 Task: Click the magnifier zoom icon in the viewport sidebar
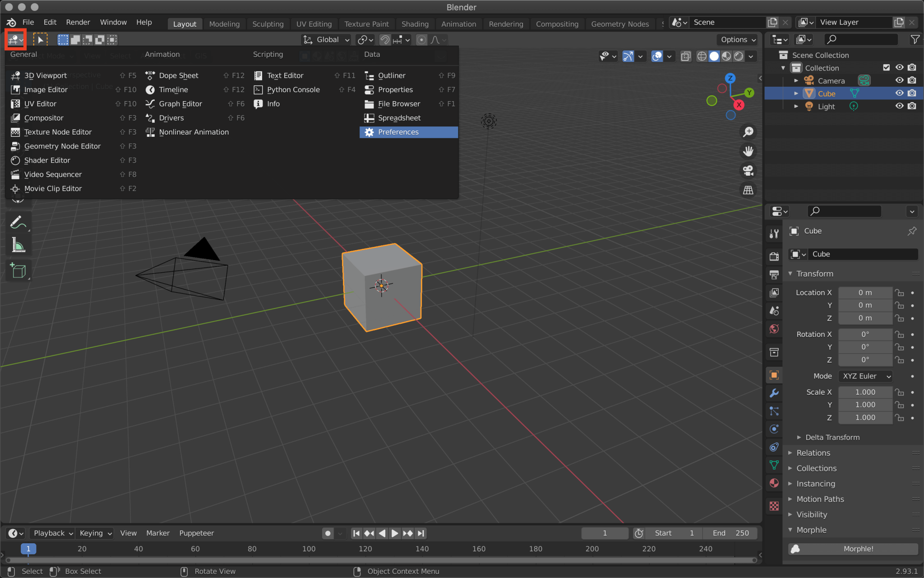pos(748,131)
